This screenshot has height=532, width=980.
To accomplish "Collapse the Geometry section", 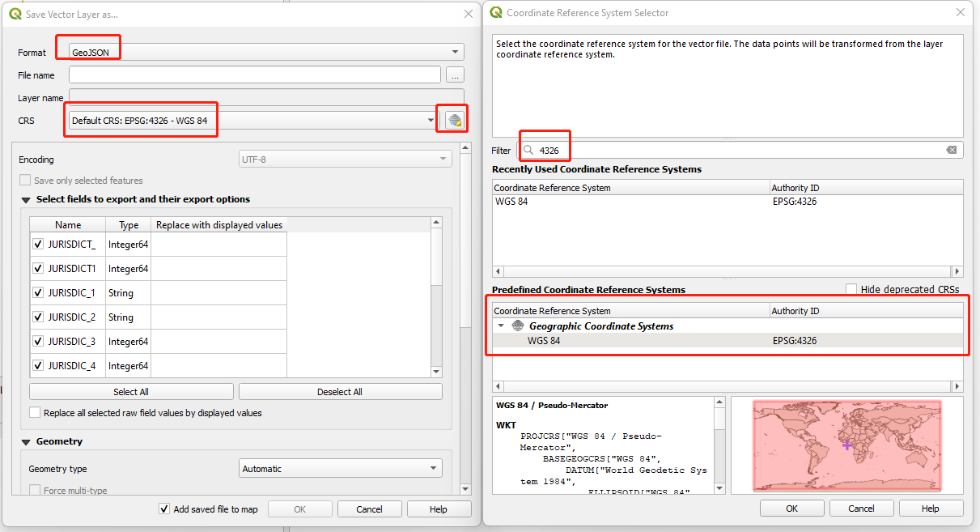I will (25, 441).
